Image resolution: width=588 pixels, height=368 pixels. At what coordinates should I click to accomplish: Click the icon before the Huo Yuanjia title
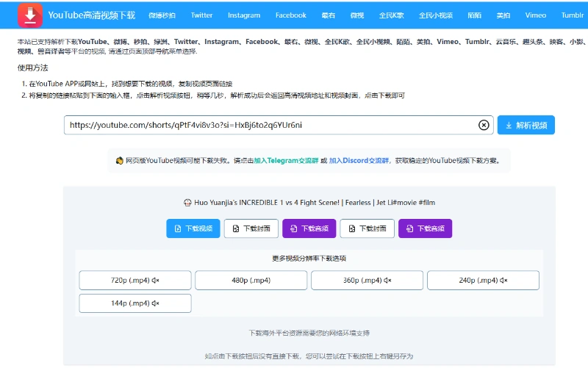(x=187, y=203)
